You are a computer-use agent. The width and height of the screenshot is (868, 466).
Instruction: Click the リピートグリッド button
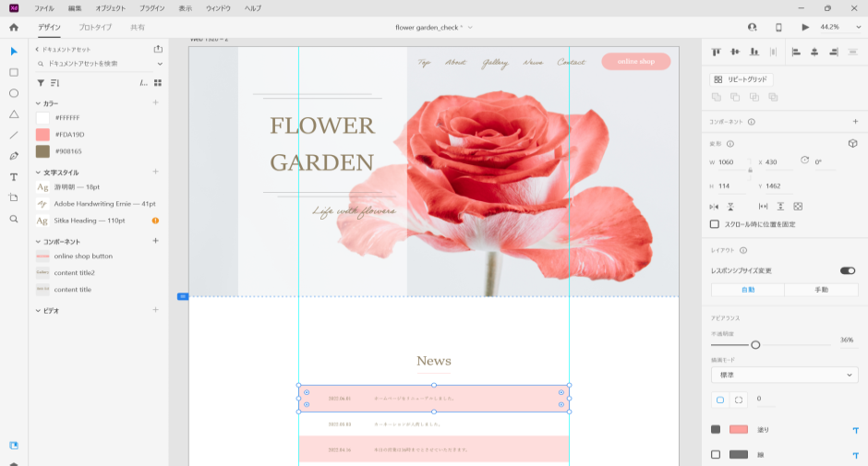pos(741,79)
